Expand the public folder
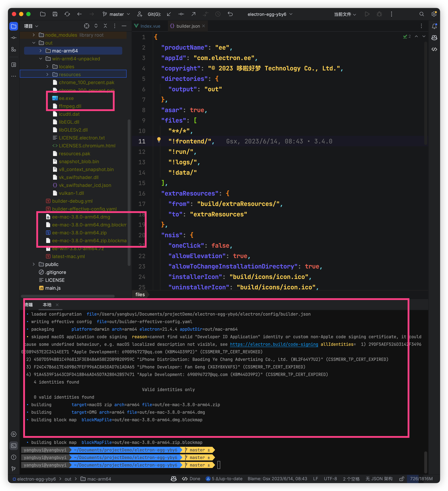The image size is (448, 491). click(x=34, y=264)
